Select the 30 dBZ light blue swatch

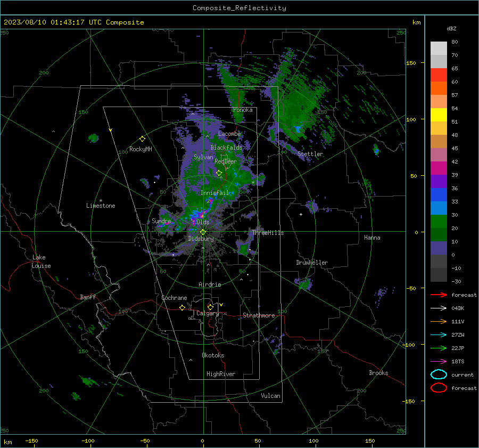pyautogui.click(x=439, y=208)
